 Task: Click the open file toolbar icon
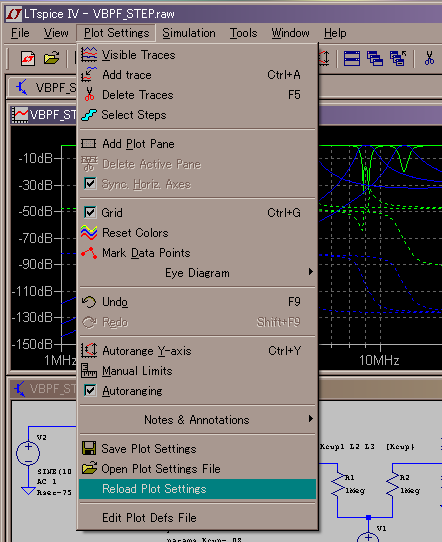pos(51,58)
